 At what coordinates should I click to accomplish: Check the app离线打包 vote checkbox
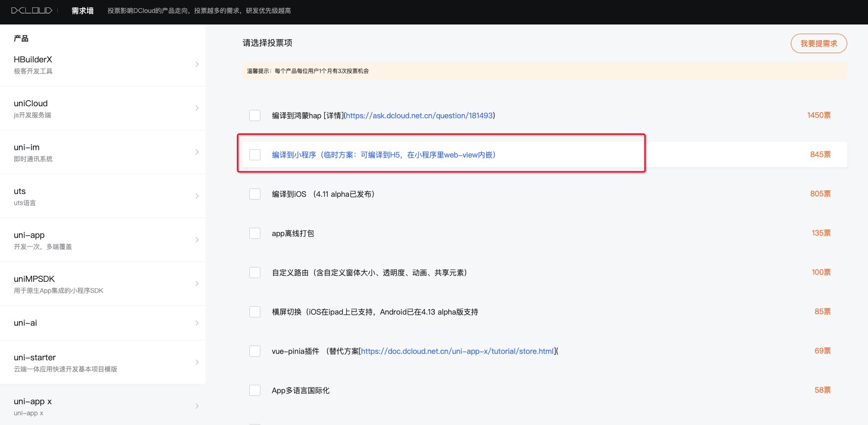(x=255, y=233)
